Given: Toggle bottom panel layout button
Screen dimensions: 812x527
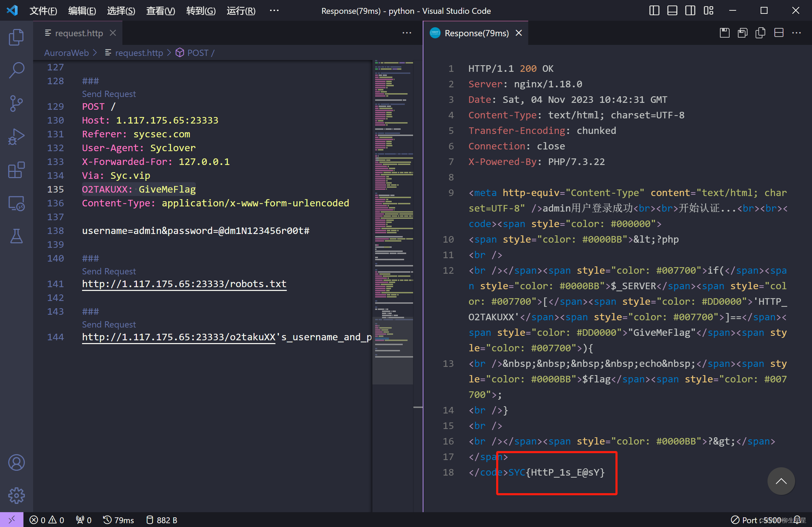Looking at the screenshot, I should pos(672,11).
